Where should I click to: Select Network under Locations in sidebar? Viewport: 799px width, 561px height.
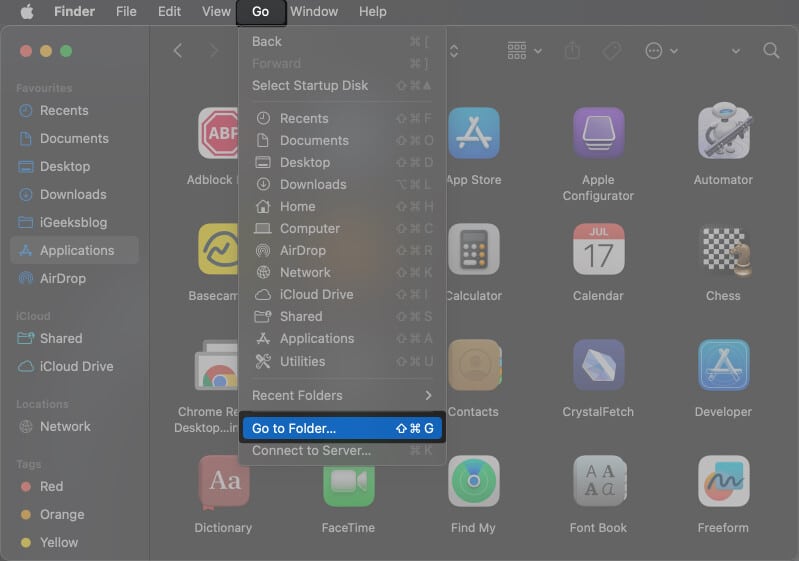74,426
